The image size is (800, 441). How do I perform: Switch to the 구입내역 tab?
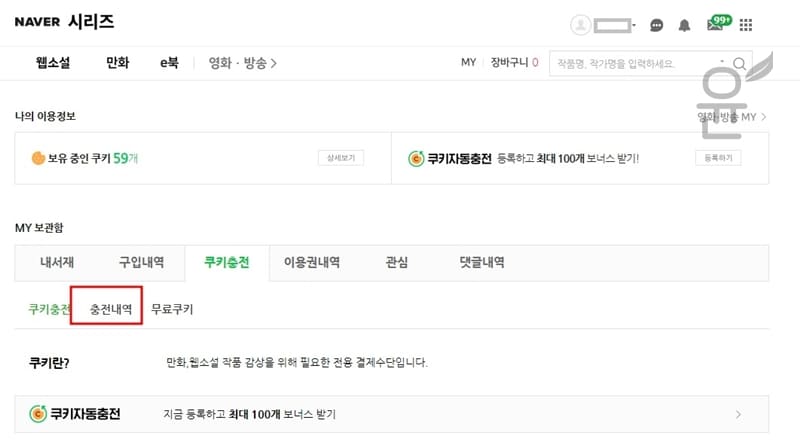tap(141, 262)
